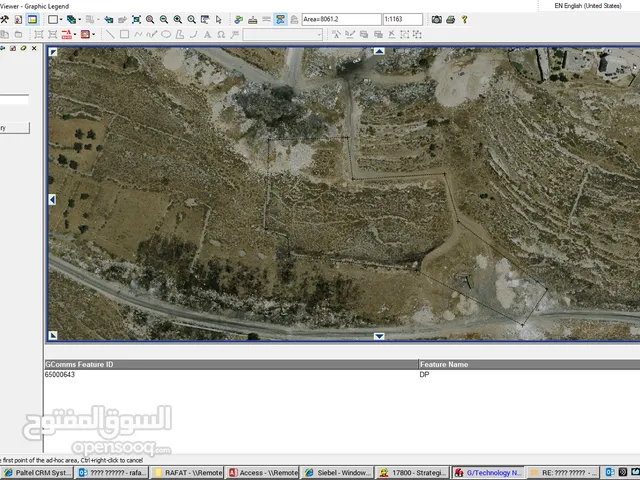This screenshot has height=480, width=640.
Task: Click the green zoom magnifier icon
Action: [x=178, y=19]
